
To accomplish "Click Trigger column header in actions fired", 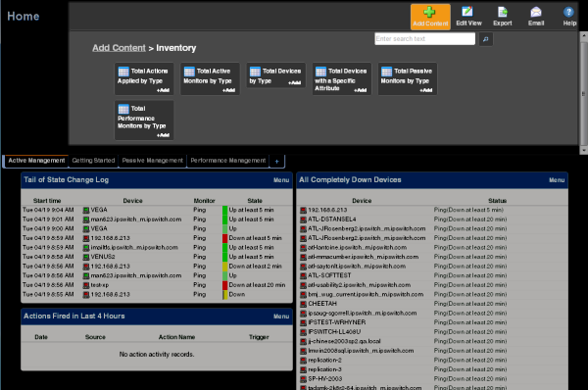I will [259, 337].
